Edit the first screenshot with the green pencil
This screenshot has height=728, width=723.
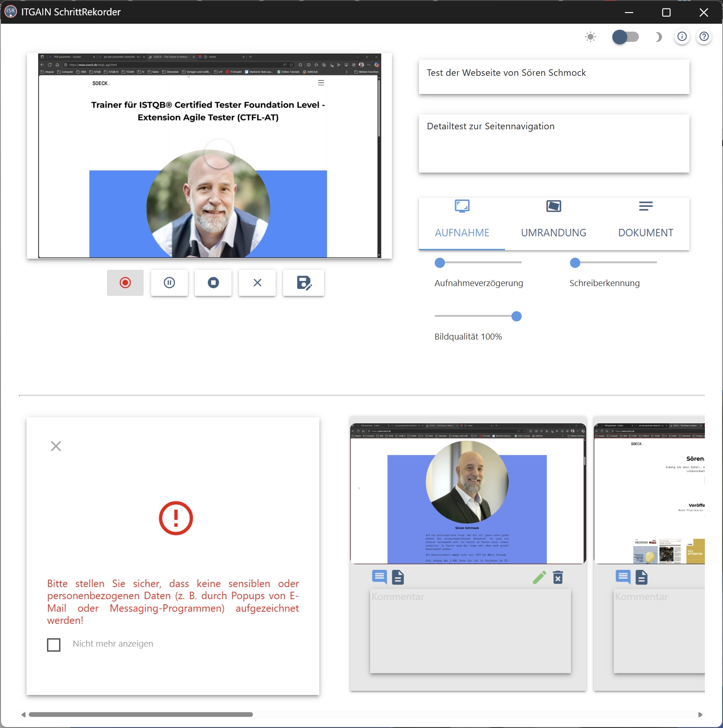tap(539, 577)
